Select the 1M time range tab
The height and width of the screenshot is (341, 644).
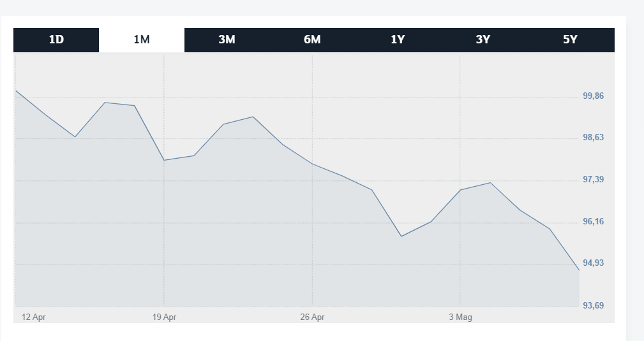click(142, 40)
